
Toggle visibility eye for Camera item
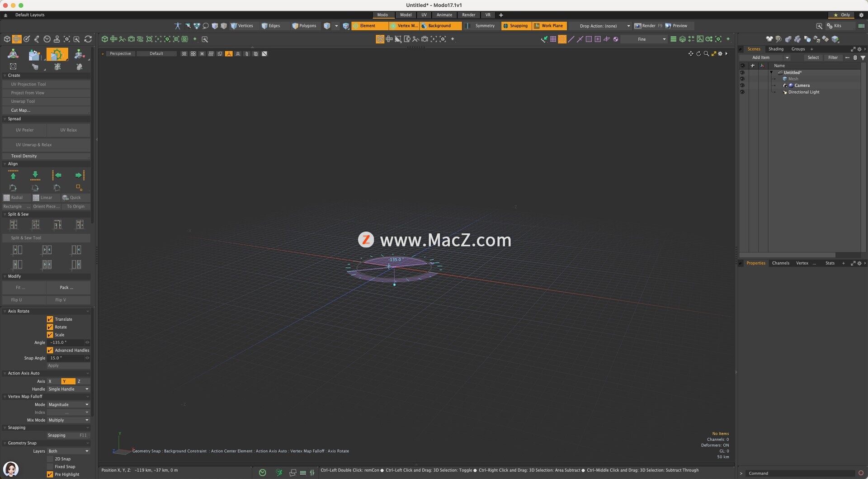tap(742, 85)
